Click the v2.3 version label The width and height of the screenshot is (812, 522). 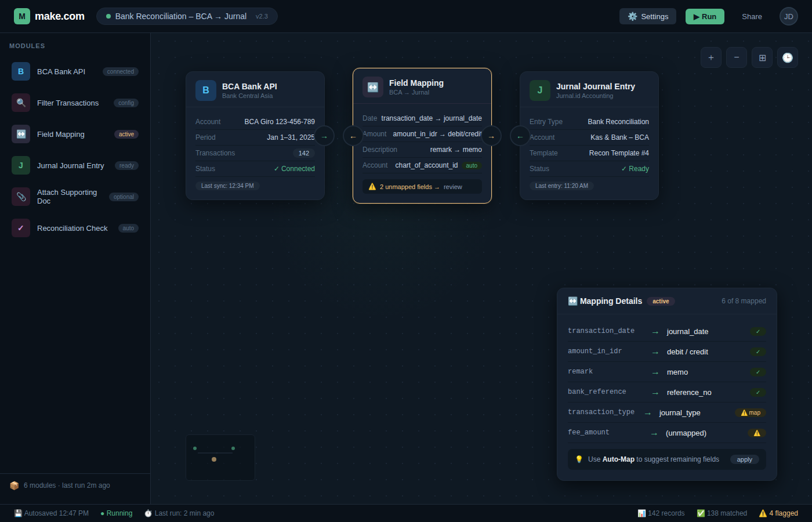[x=262, y=16]
